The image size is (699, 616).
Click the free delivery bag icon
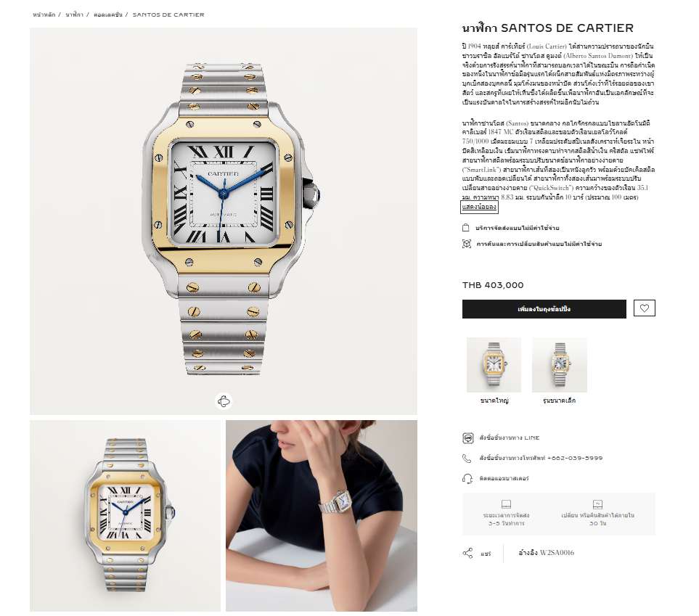466,228
